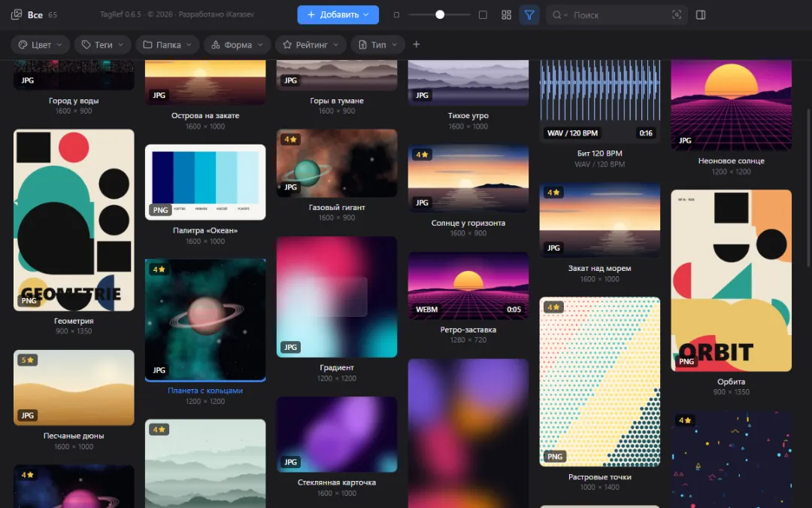Click the thumbnail size slider handle

[440, 15]
